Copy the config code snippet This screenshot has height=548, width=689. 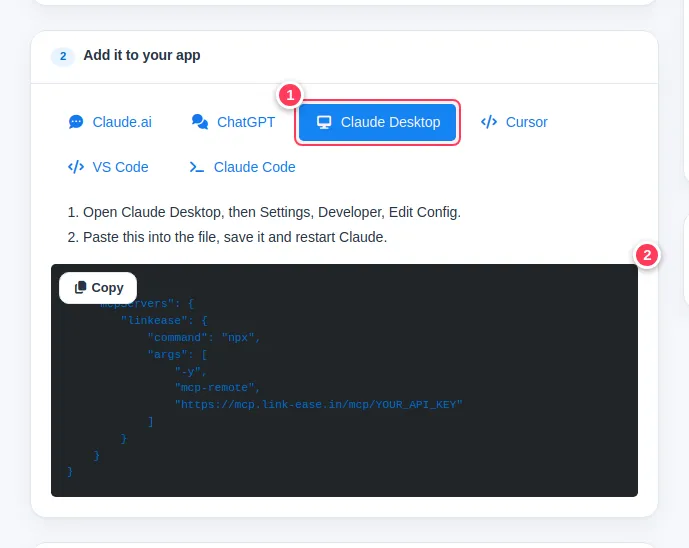click(98, 288)
